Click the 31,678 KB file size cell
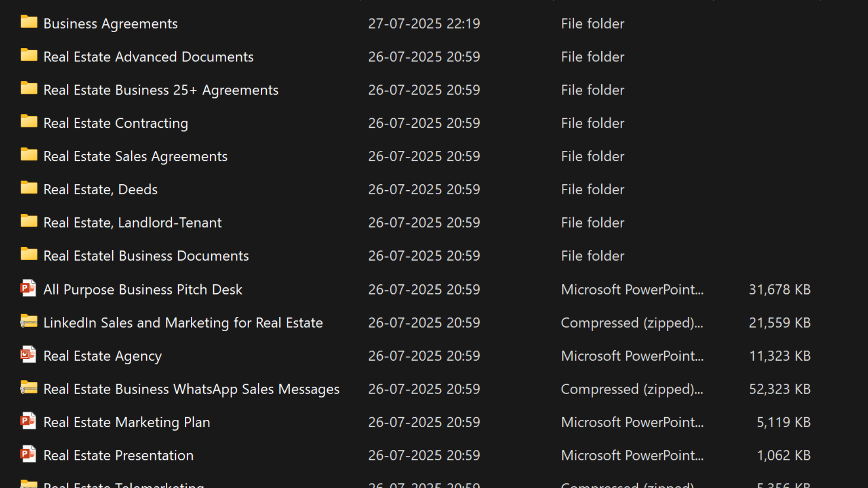The height and width of the screenshot is (488, 868). click(779, 289)
